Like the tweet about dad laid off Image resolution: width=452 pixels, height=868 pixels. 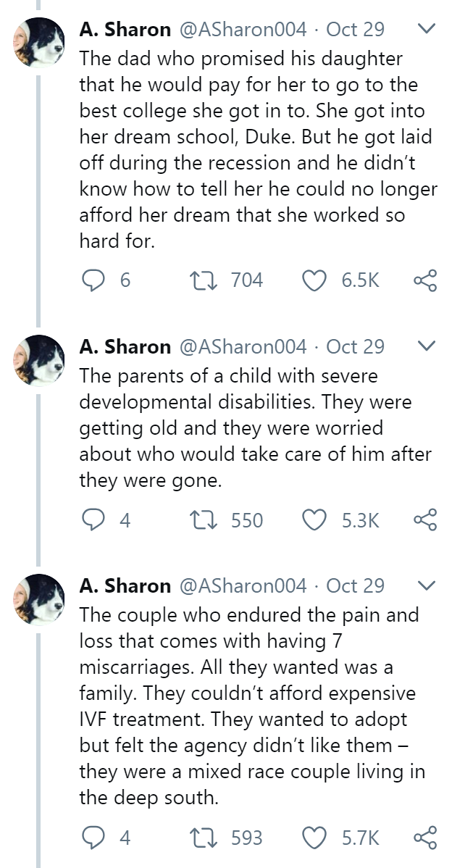tap(315, 280)
